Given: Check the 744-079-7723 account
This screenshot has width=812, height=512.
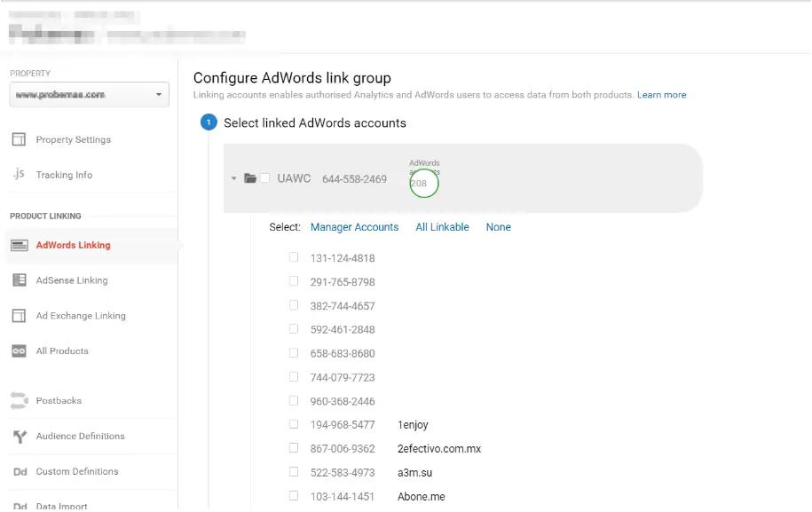Looking at the screenshot, I should click(294, 376).
